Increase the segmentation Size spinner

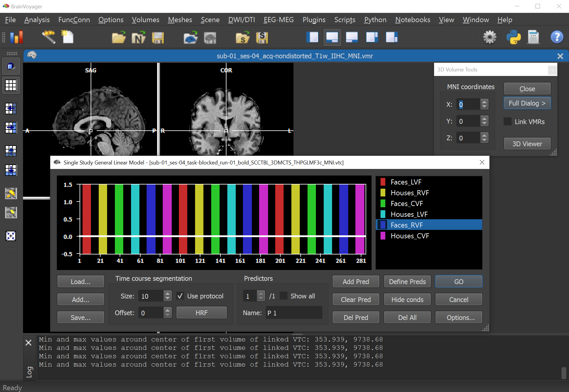point(168,293)
